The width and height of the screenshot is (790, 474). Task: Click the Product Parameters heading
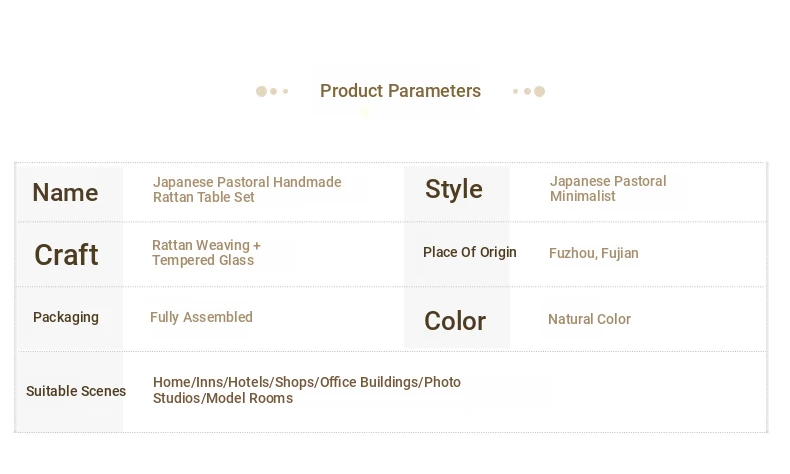click(400, 91)
